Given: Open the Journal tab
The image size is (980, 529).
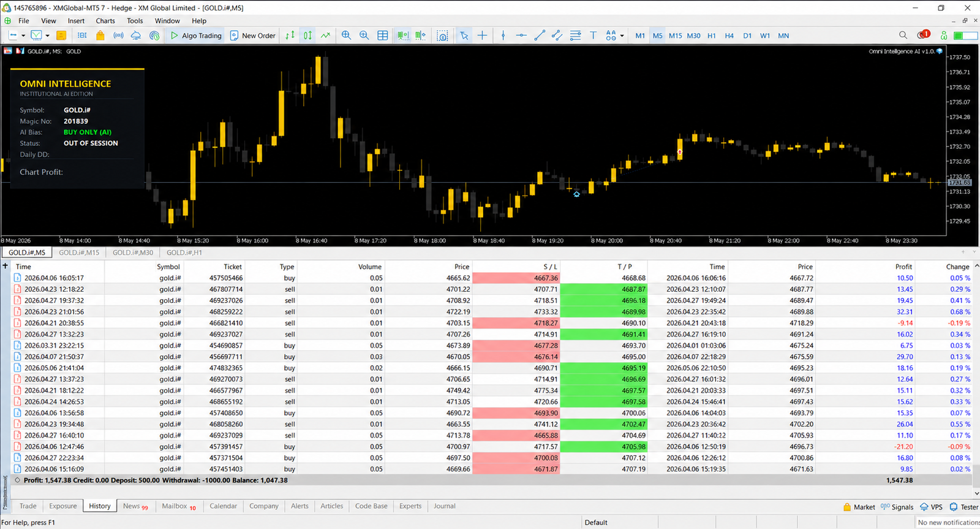Looking at the screenshot, I should [445, 506].
